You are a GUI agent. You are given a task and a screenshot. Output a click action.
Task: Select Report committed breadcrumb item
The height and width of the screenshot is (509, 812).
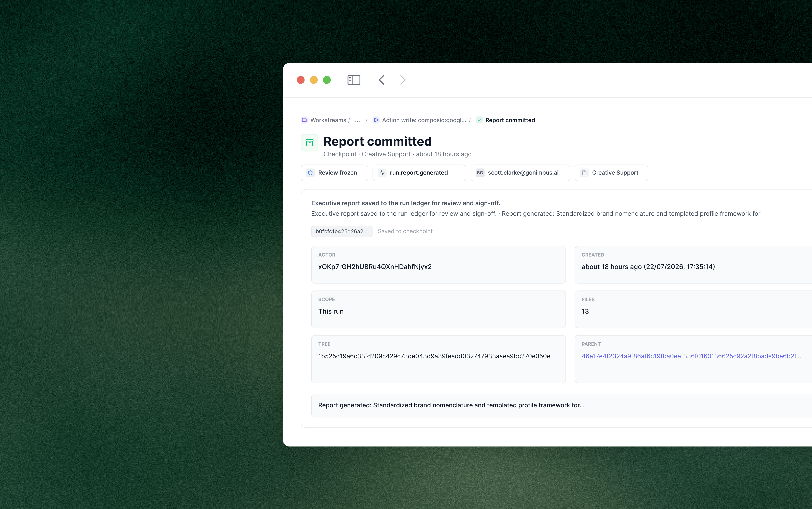point(510,120)
